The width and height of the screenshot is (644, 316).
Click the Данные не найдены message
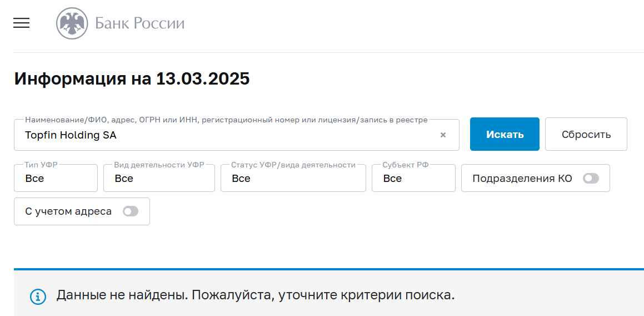coord(256,295)
